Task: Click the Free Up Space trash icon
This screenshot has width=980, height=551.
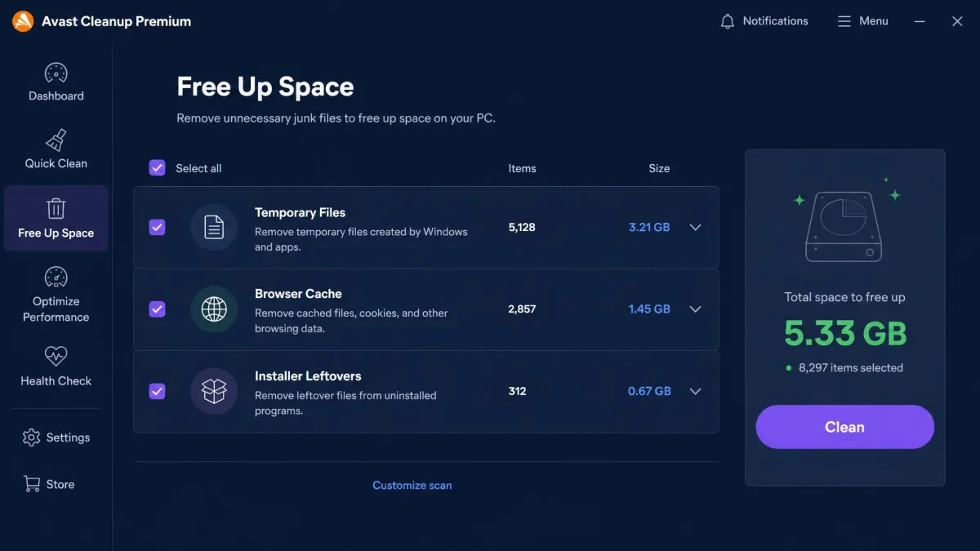Action: (56, 208)
